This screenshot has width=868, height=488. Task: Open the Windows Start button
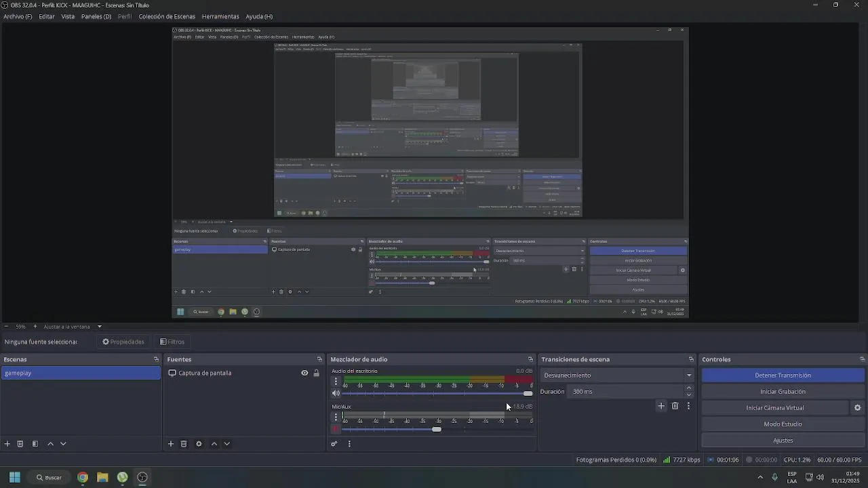(15, 477)
